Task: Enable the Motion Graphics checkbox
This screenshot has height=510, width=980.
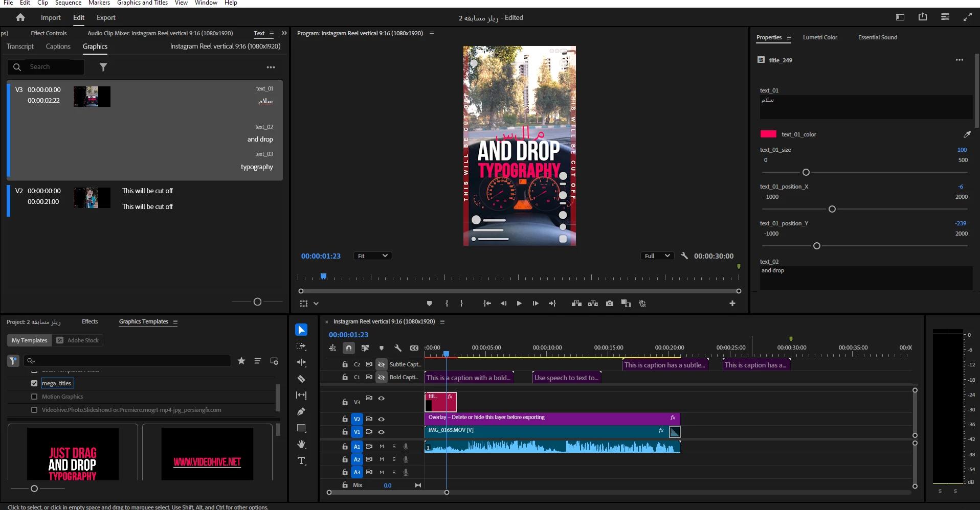Action: pyautogui.click(x=34, y=397)
